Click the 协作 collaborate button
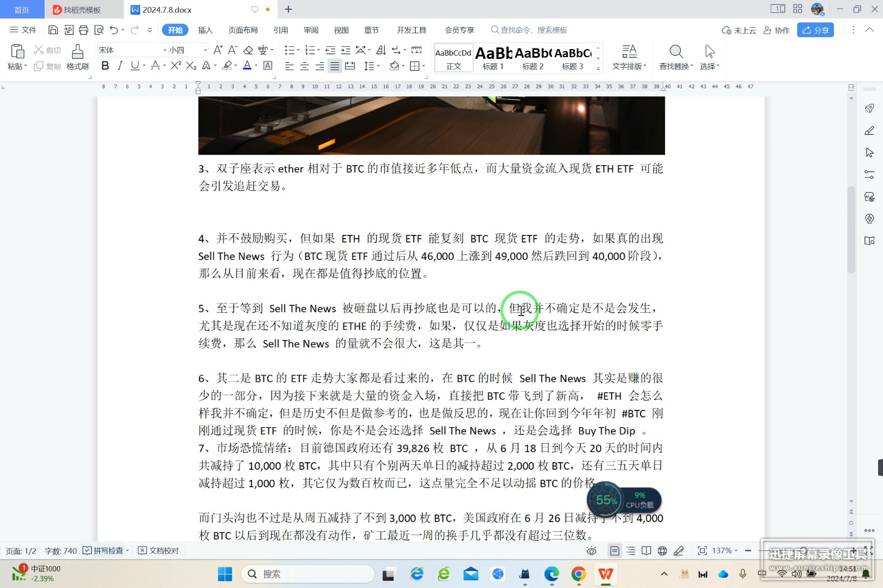Screen dimensions: 883x588 776,30
